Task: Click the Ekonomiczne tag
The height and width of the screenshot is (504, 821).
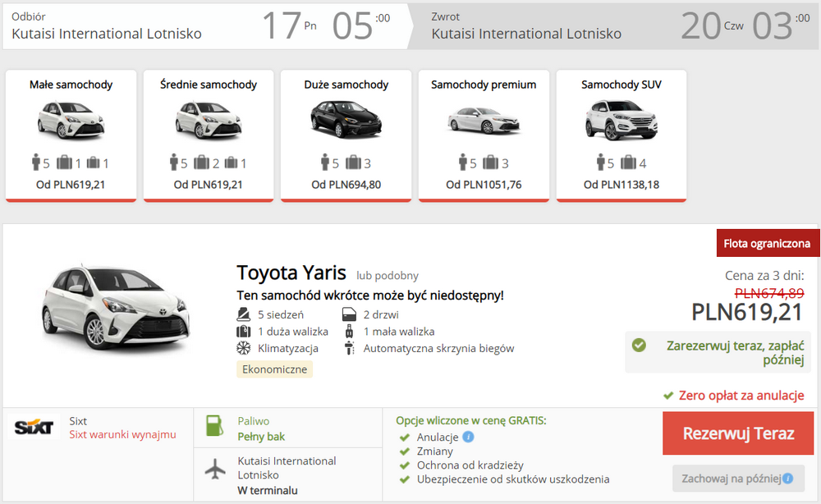Action: click(274, 369)
